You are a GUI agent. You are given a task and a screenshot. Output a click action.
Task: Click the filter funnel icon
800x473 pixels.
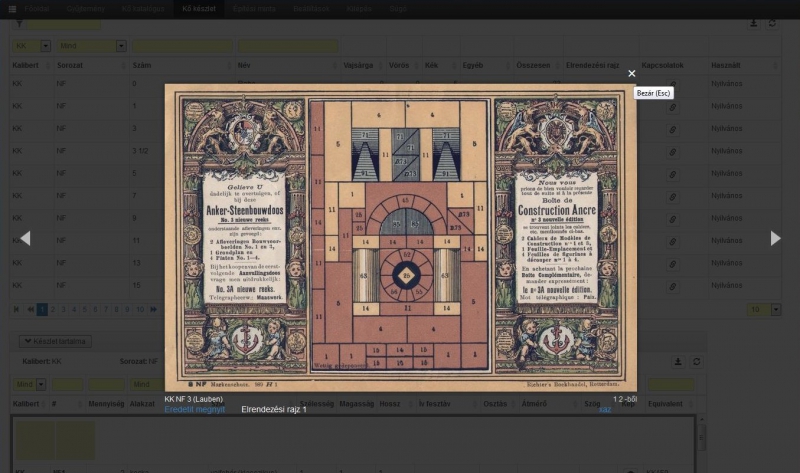19,23
